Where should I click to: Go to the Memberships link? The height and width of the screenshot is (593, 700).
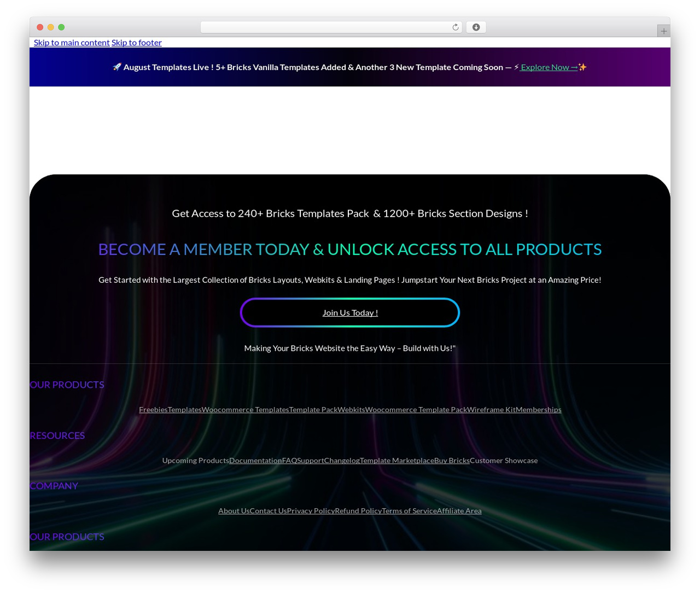539,410
